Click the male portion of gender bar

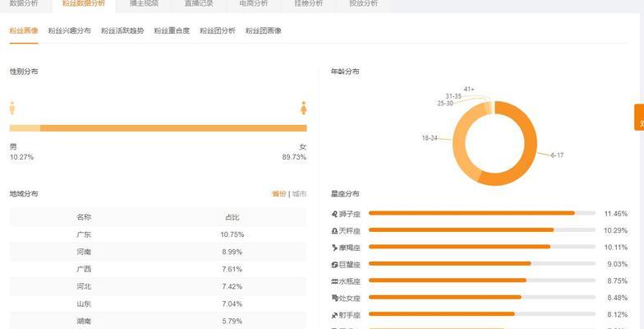coord(25,128)
